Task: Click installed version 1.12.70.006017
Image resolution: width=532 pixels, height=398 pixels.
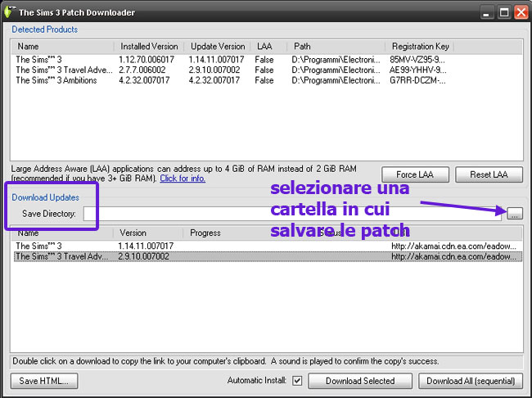Action: pyautogui.click(x=147, y=60)
